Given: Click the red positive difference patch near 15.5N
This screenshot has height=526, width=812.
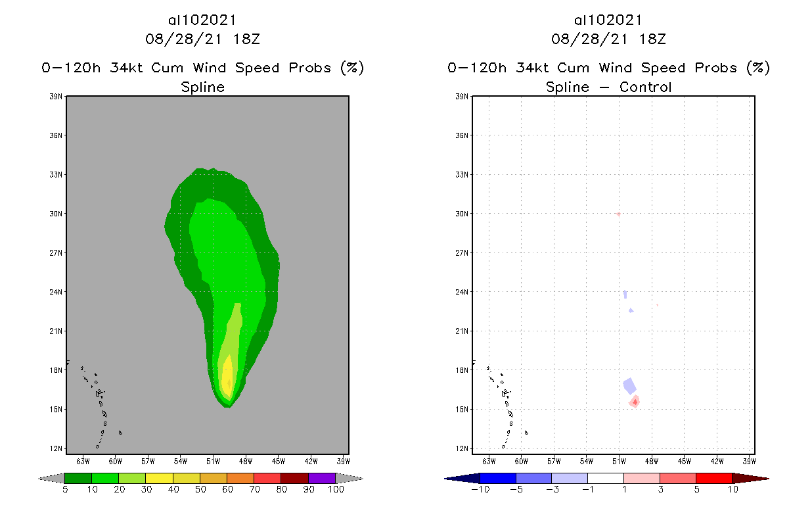Looking at the screenshot, I should coord(635,402).
